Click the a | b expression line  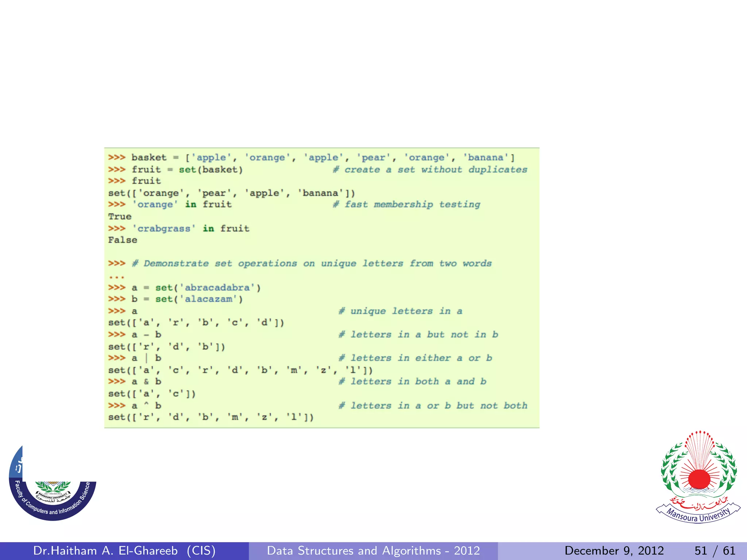pos(135,358)
